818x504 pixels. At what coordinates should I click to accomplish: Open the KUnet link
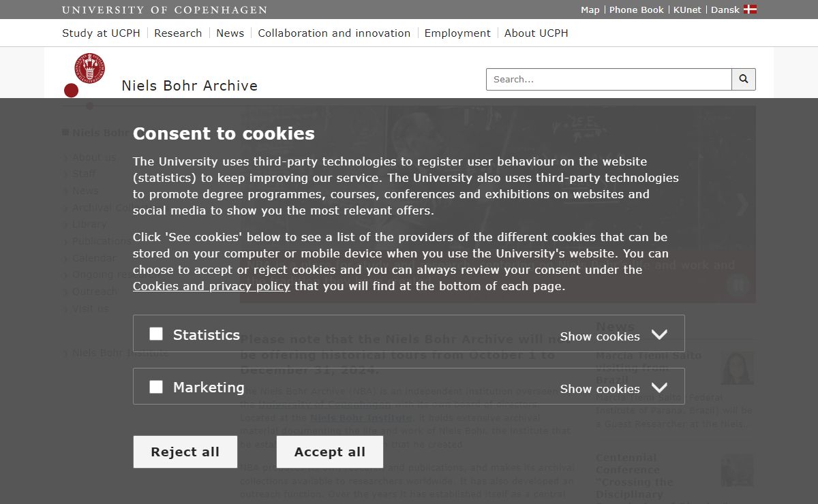tap(687, 10)
